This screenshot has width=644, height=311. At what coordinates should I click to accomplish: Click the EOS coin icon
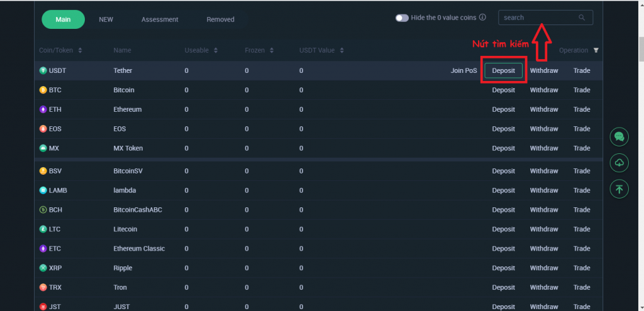[x=43, y=129]
